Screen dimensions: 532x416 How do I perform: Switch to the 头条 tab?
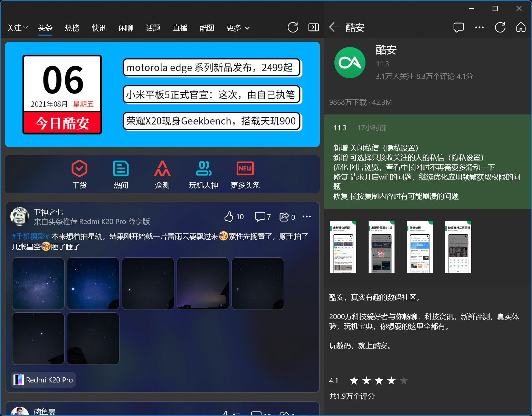[45, 28]
